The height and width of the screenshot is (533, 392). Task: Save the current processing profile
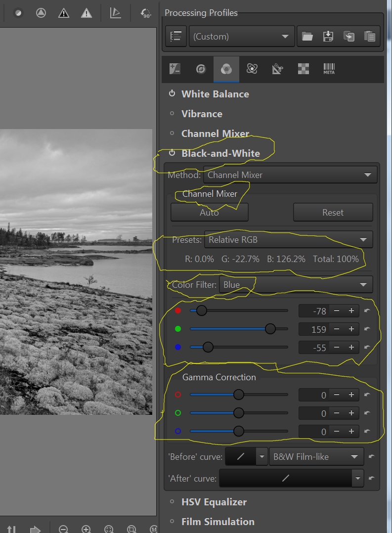[328, 36]
